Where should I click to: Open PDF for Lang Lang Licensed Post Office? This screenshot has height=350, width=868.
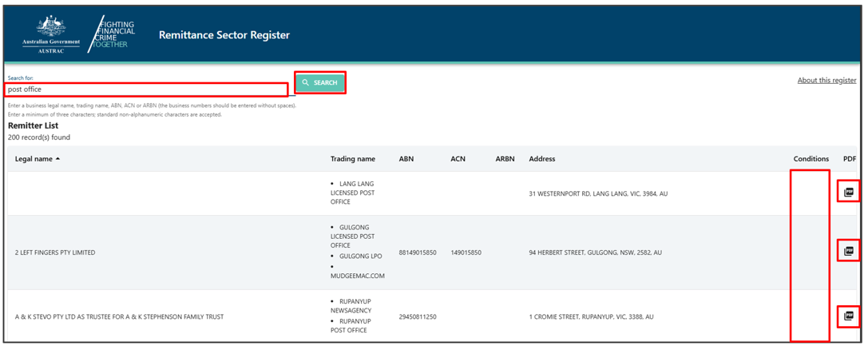pos(849,193)
